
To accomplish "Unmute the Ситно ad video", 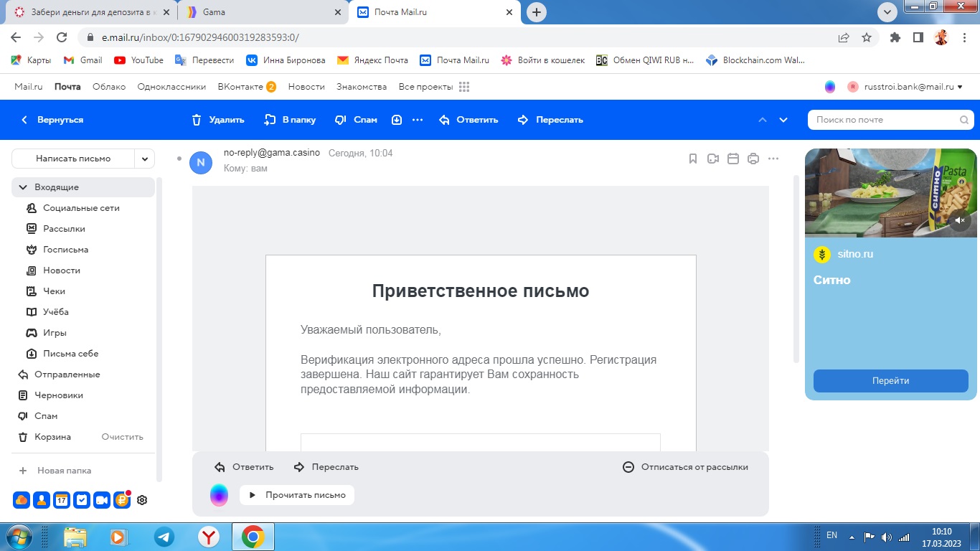I will click(960, 220).
